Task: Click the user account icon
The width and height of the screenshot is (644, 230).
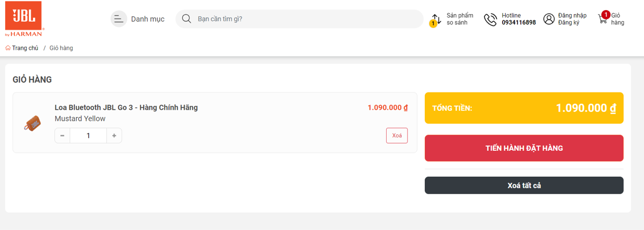Action: tap(549, 19)
